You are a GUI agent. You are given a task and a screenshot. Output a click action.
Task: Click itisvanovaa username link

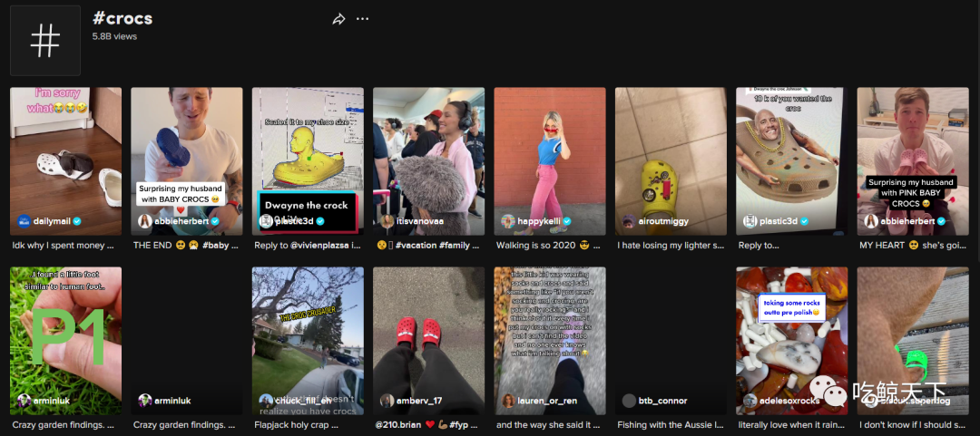pos(418,221)
